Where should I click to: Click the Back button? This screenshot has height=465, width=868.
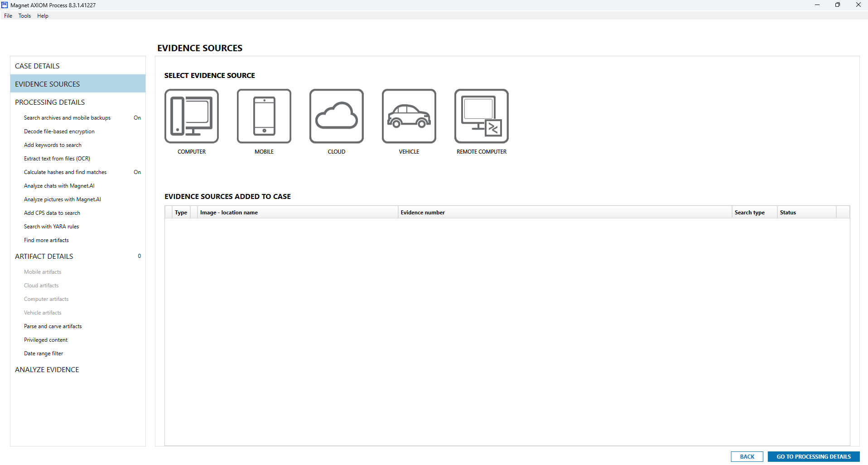747,456
